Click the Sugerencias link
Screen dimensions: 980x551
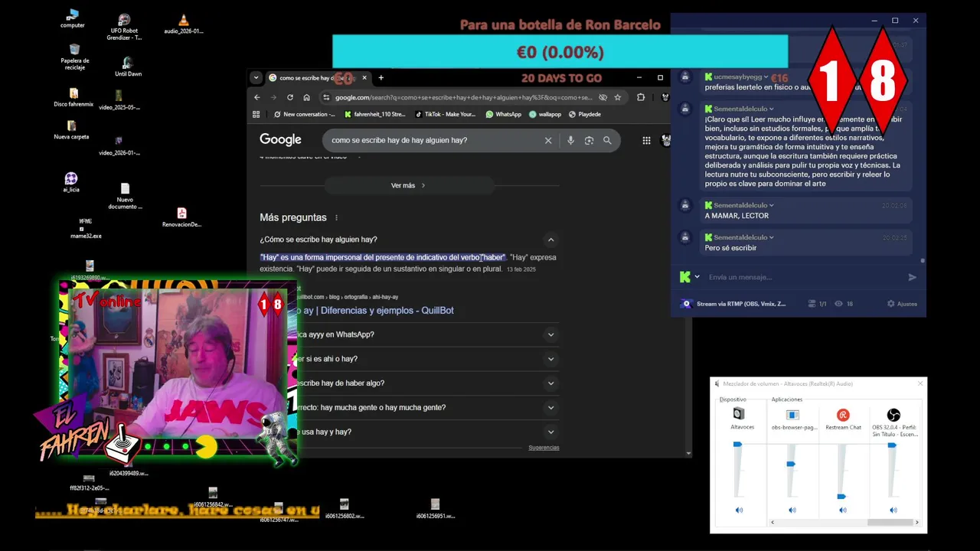point(544,448)
